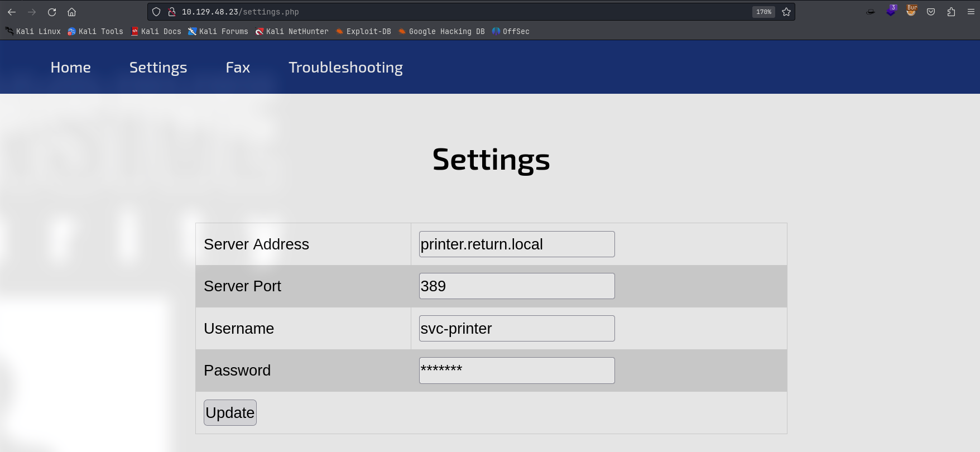Open the Firefox hamburger menu

click(971, 12)
